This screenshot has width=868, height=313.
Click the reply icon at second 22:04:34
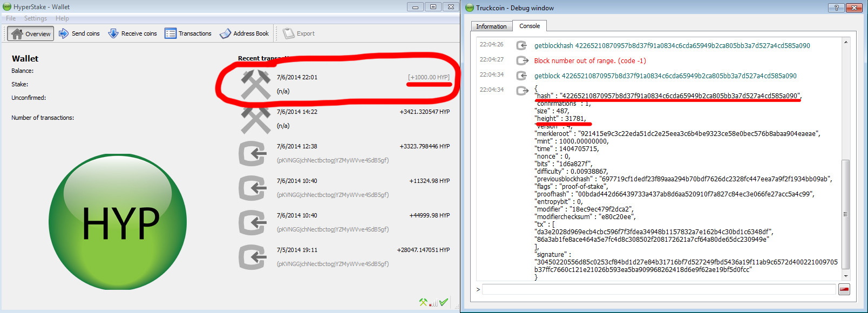click(x=521, y=91)
